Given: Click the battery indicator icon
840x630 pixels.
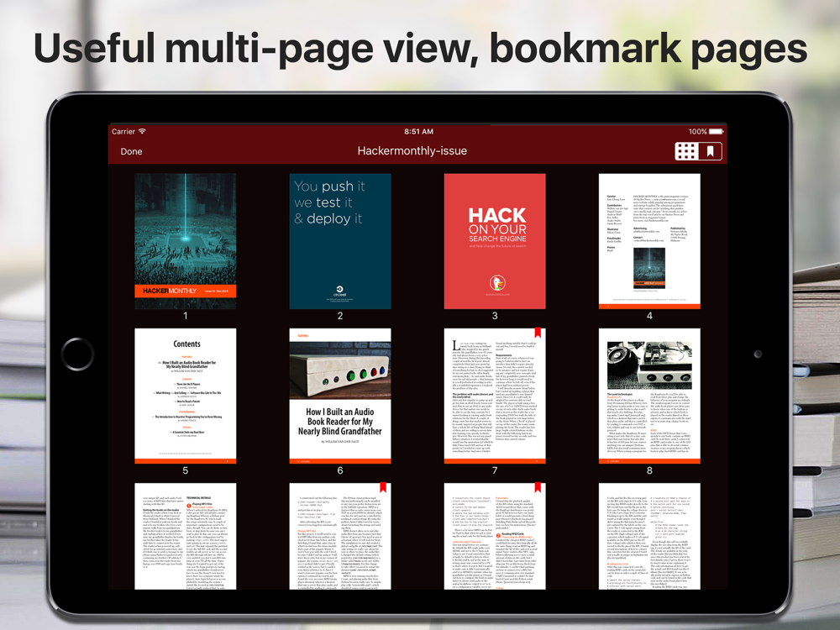Looking at the screenshot, I should (717, 131).
